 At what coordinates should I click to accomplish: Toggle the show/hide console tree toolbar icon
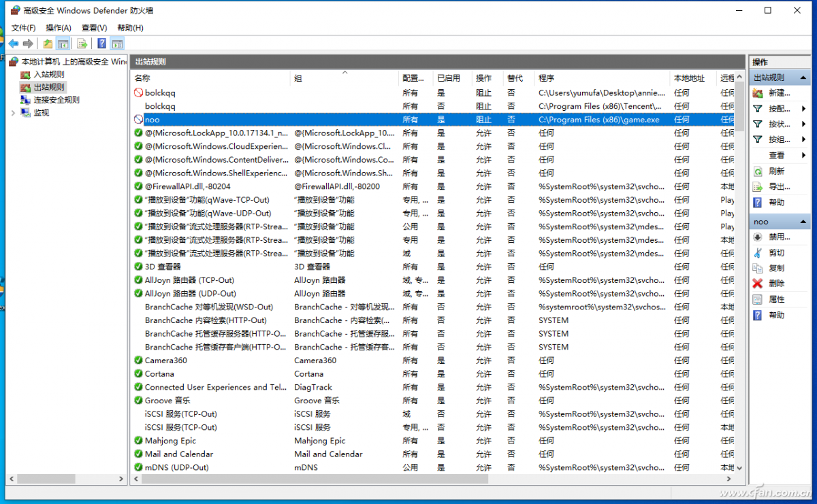point(63,44)
